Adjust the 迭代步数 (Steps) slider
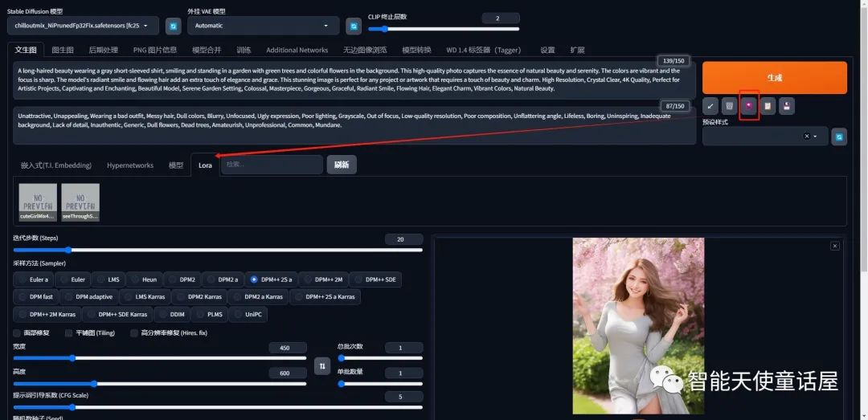The width and height of the screenshot is (868, 420). 218,250
